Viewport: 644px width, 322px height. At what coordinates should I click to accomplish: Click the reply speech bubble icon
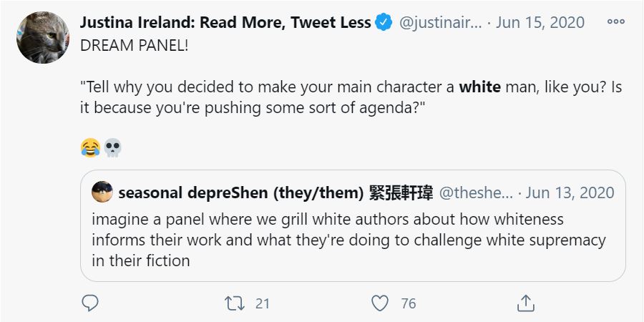pyautogui.click(x=89, y=303)
